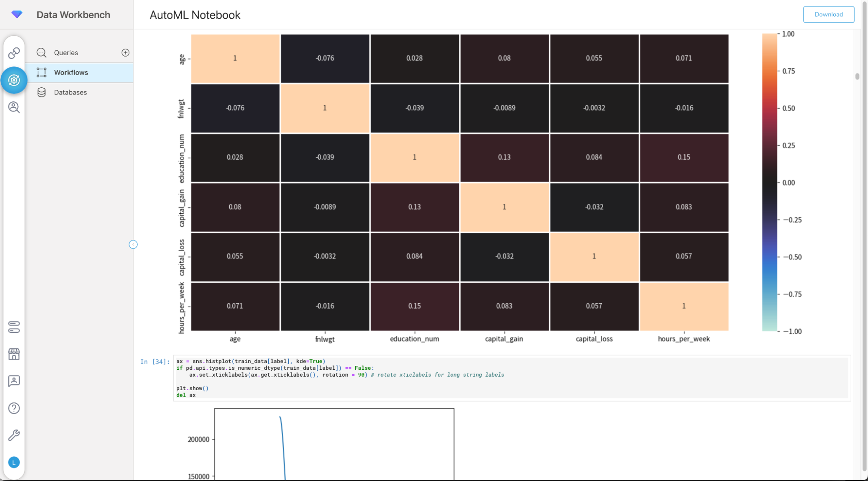Open the marketplace storefront icon
868x481 pixels.
point(14,354)
